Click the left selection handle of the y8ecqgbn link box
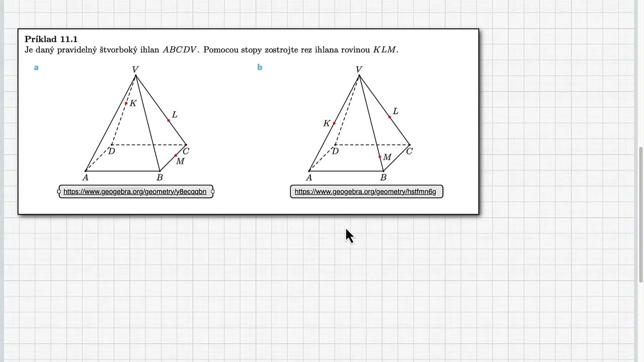 click(x=59, y=192)
